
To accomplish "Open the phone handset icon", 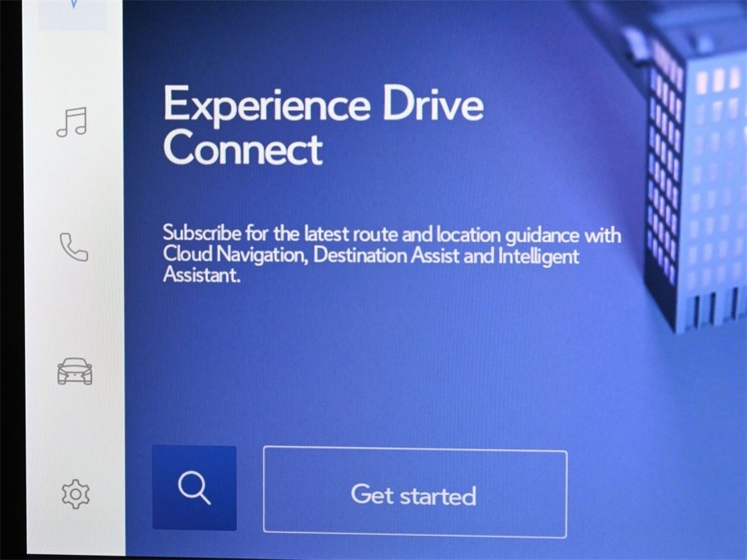I will (x=74, y=246).
